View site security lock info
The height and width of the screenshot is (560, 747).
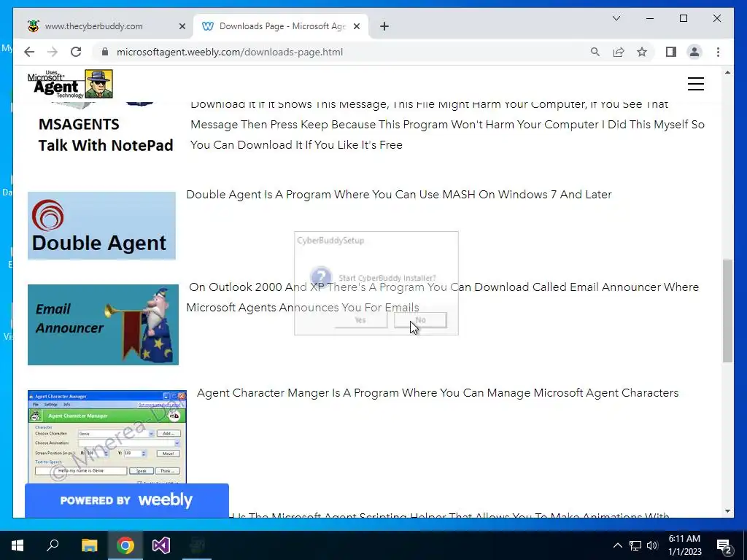105,52
